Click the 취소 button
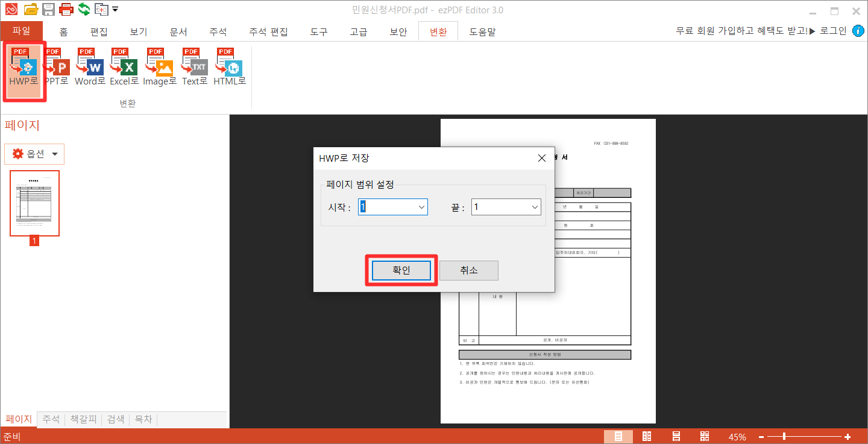Image resolution: width=868 pixels, height=444 pixels. [x=468, y=270]
